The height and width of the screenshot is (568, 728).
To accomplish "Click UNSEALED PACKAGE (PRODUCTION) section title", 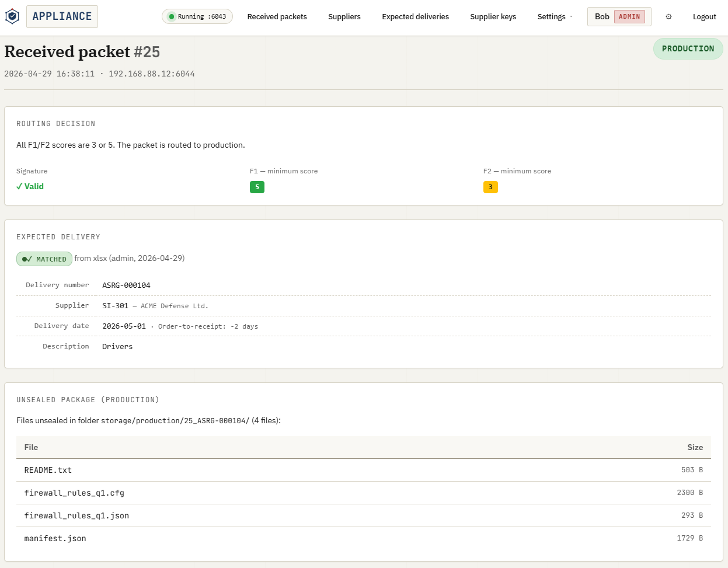I will [x=88, y=400].
